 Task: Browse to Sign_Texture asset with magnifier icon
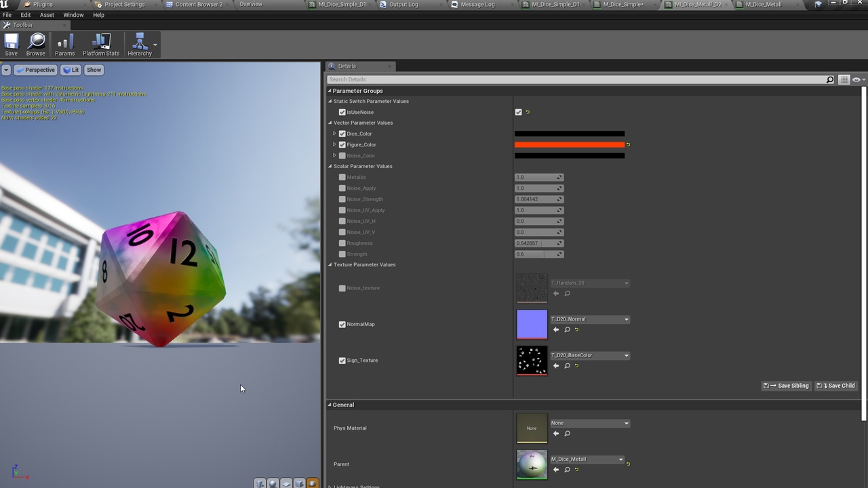click(x=568, y=366)
